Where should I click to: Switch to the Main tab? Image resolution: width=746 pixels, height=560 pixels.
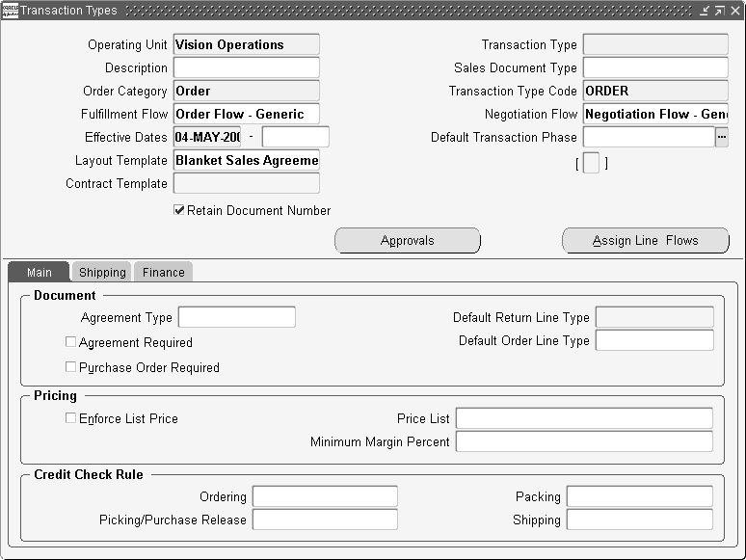click(39, 272)
